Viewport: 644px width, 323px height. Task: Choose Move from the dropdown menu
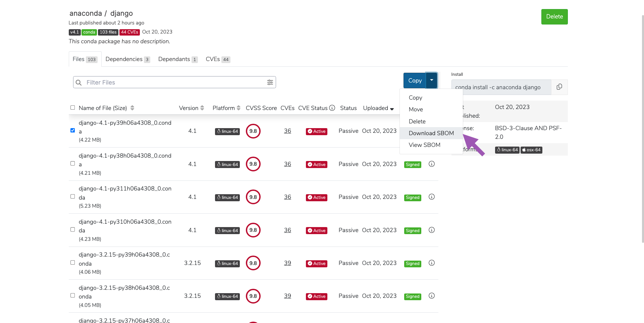[431, 109]
